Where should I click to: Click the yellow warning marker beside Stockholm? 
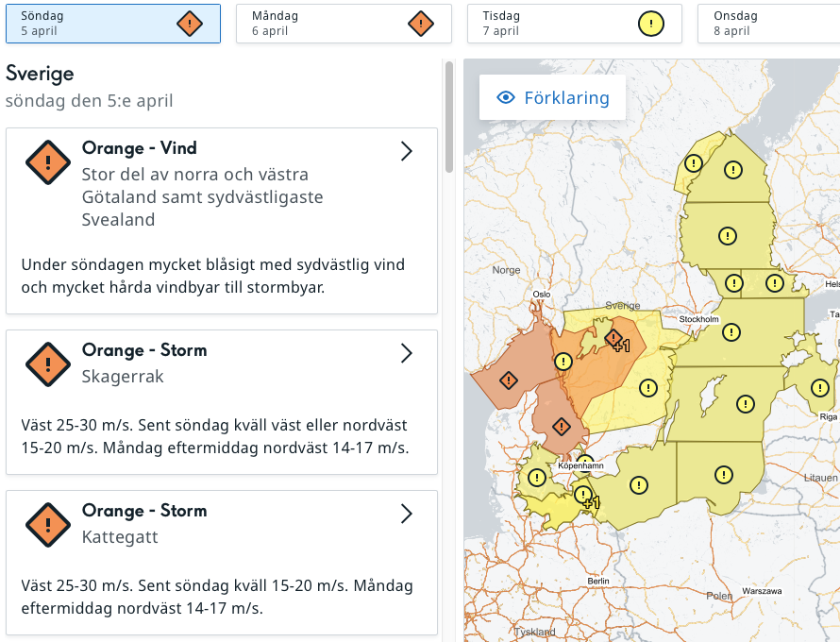(x=731, y=332)
